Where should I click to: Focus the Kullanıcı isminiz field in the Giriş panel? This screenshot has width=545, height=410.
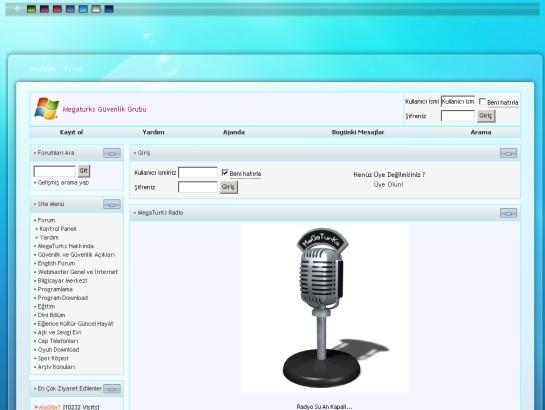pos(198,172)
